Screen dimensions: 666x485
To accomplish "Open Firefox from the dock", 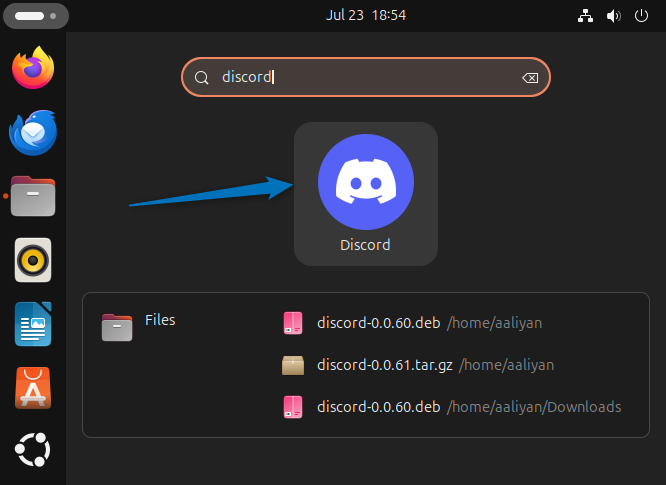I will point(33,68).
